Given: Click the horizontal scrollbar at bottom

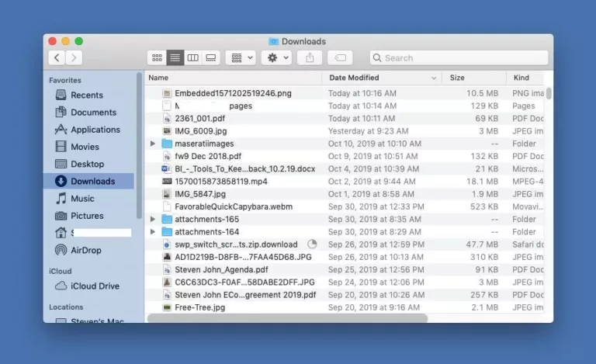Looking at the screenshot, I should (x=287, y=317).
